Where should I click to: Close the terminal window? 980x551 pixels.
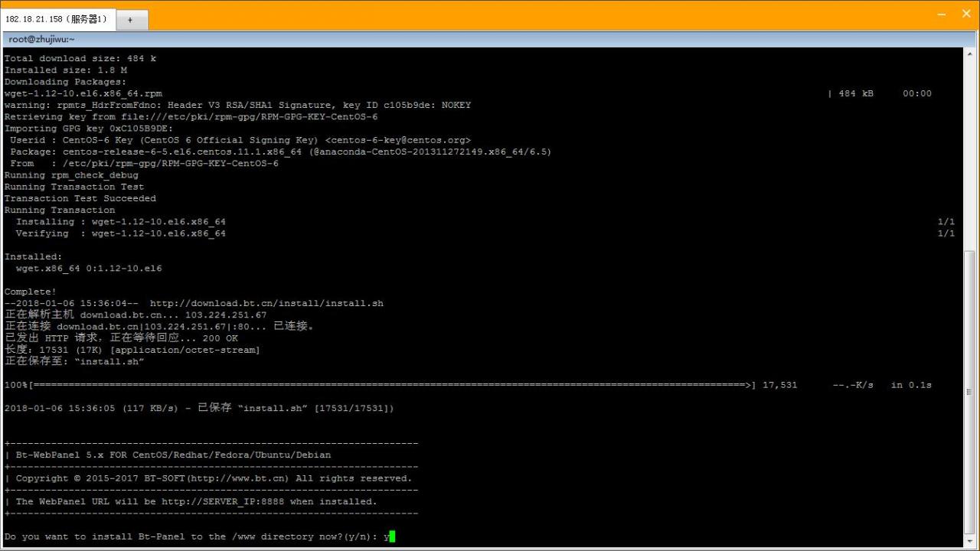966,14
